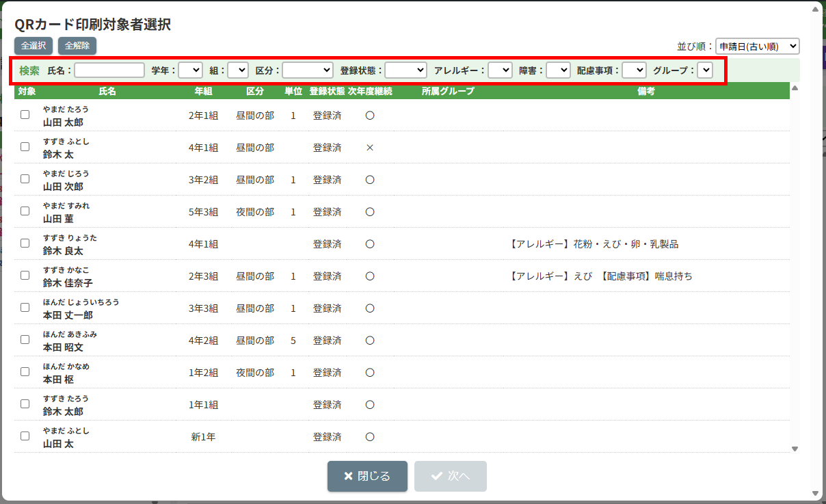This screenshot has width=826, height=504.
Task: Click the 備考 column header
Action: pyautogui.click(x=645, y=91)
